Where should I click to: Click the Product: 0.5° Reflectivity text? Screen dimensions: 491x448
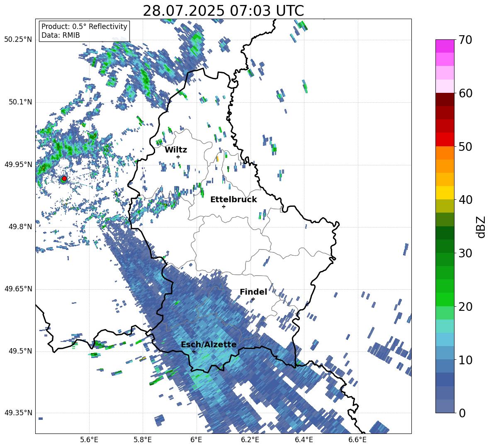[84, 27]
